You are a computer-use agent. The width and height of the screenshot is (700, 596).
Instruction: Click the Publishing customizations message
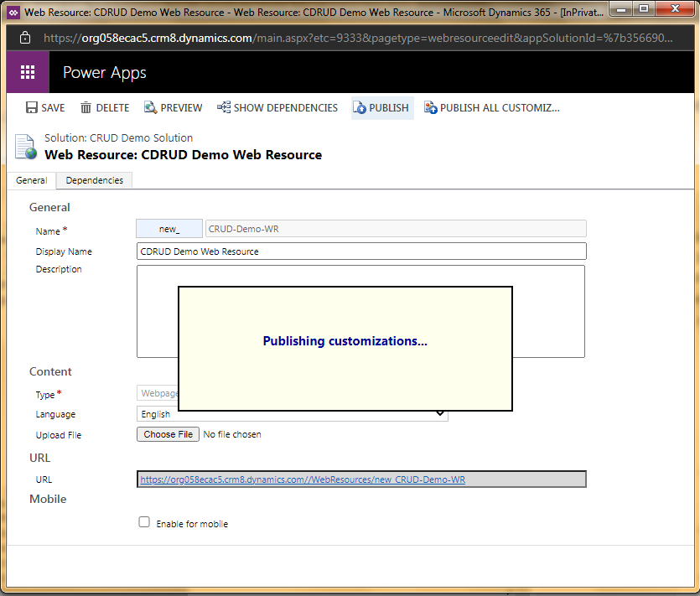pyautogui.click(x=345, y=341)
